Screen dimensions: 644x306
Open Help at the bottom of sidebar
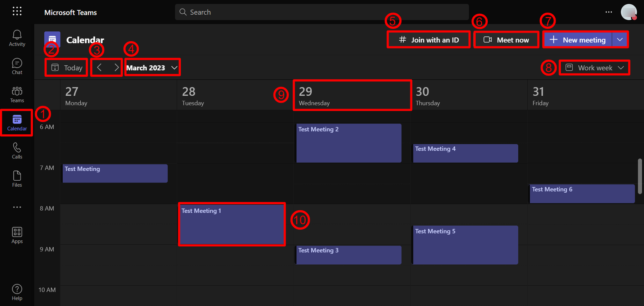pyautogui.click(x=17, y=292)
